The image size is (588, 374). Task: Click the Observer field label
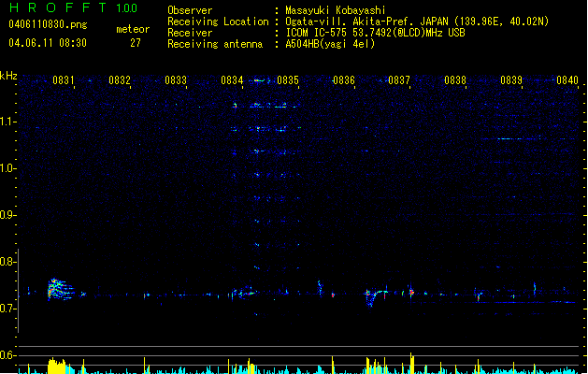click(190, 10)
